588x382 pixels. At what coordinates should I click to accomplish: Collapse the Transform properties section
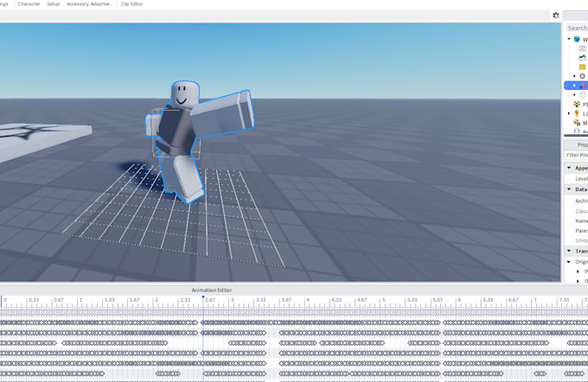coord(569,251)
